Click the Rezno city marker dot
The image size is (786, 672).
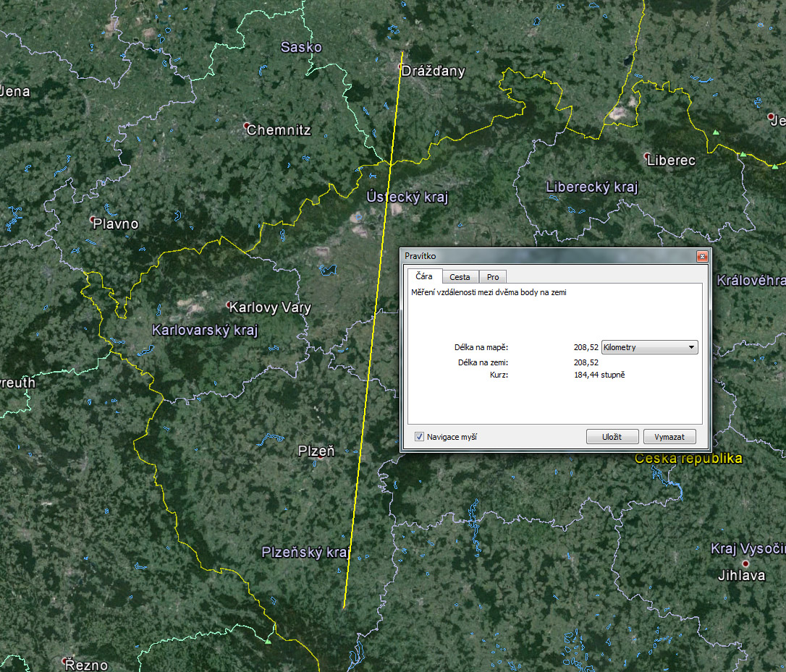click(66, 660)
